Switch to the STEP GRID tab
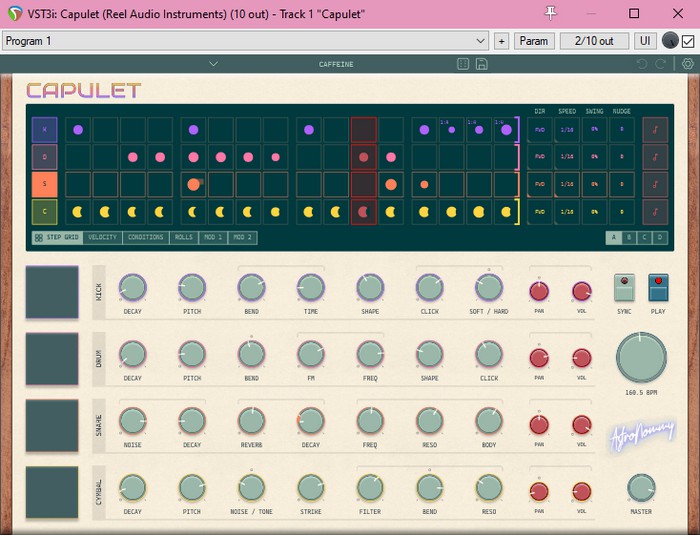Image resolution: width=700 pixels, height=535 pixels. pos(57,238)
